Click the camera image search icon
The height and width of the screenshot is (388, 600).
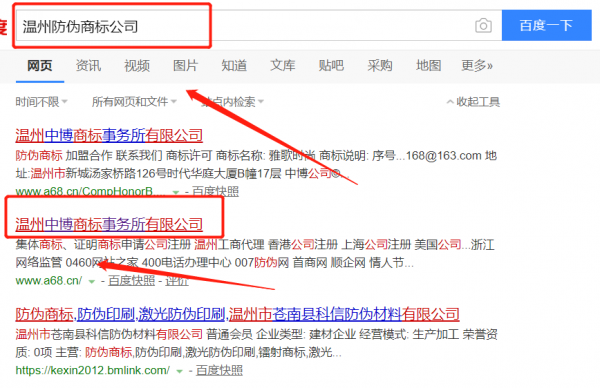483,26
